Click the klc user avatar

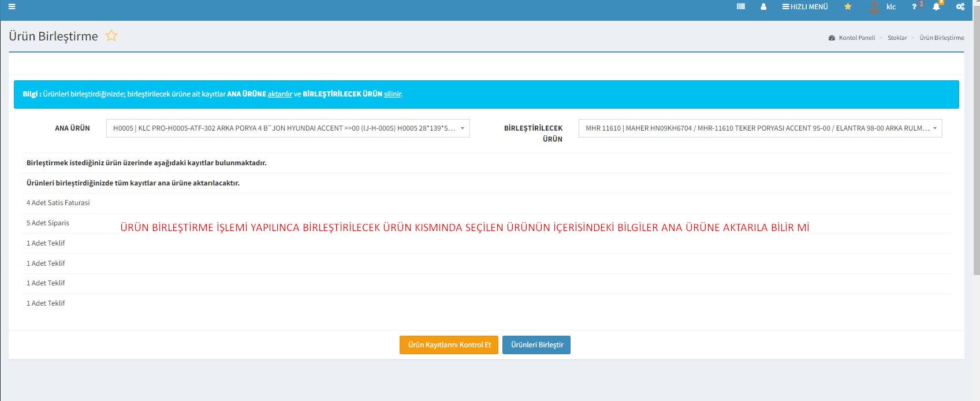point(874,7)
